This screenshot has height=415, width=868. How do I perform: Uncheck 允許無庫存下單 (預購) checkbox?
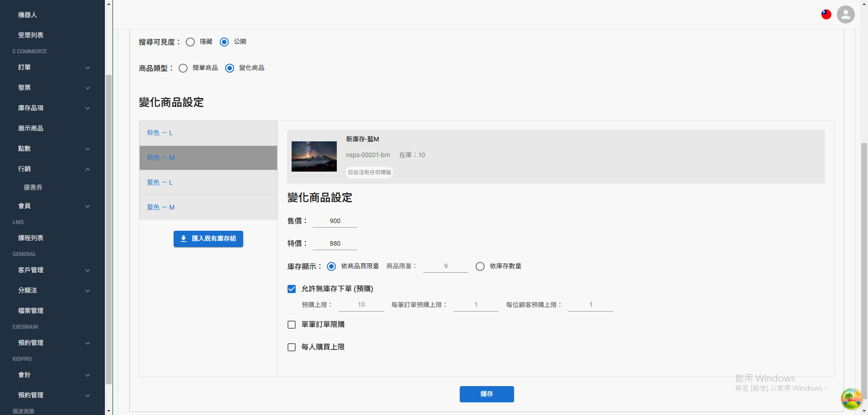(x=292, y=289)
